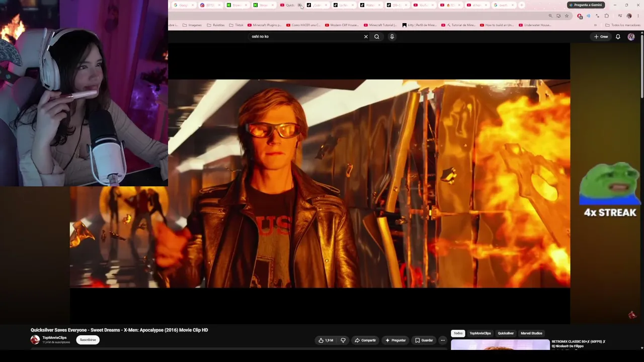Viewport: 644px width, 362px height.
Task: Open the Ruletitas bookmarks folder
Action: point(215,25)
